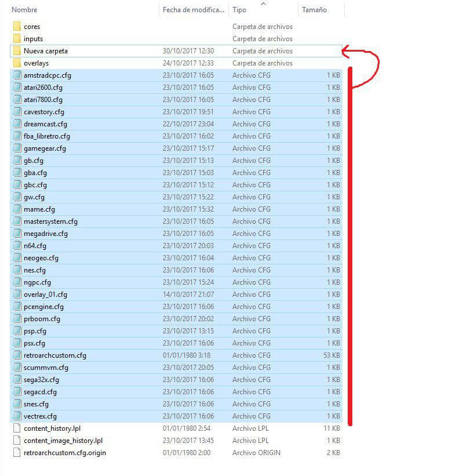Select the snes.cfg file name

36,404
